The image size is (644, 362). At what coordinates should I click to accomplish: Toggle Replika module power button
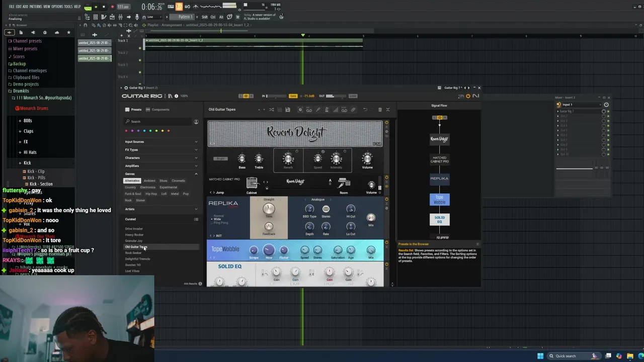coord(386,200)
